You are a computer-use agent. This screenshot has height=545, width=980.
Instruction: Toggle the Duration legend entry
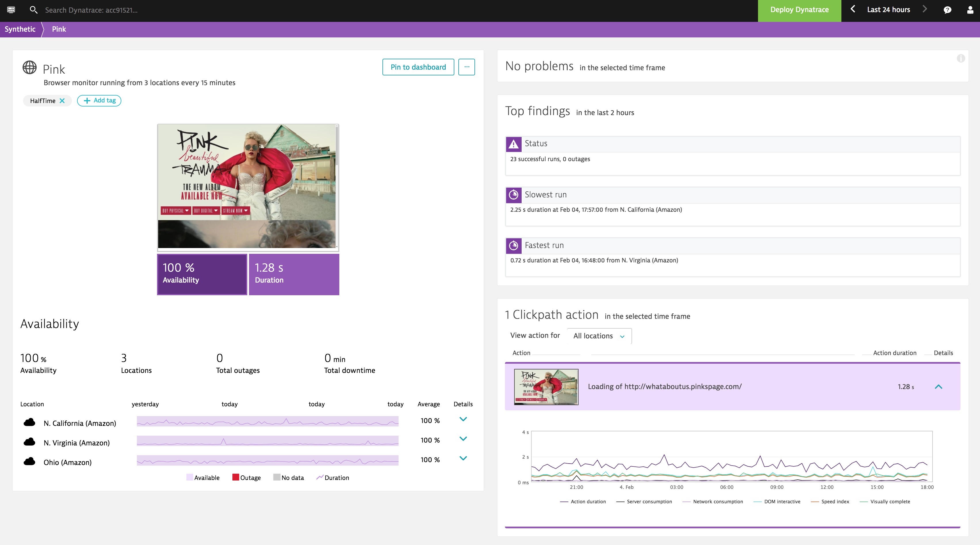point(332,478)
